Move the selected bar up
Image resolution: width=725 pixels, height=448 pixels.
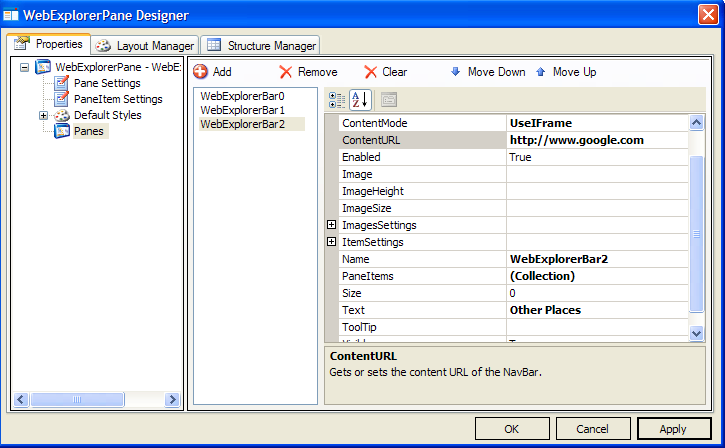[566, 72]
